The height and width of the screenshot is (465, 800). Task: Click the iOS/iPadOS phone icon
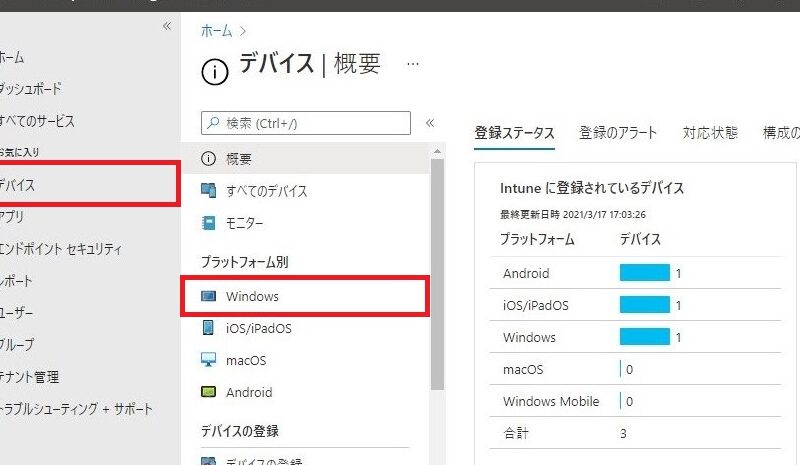click(208, 328)
